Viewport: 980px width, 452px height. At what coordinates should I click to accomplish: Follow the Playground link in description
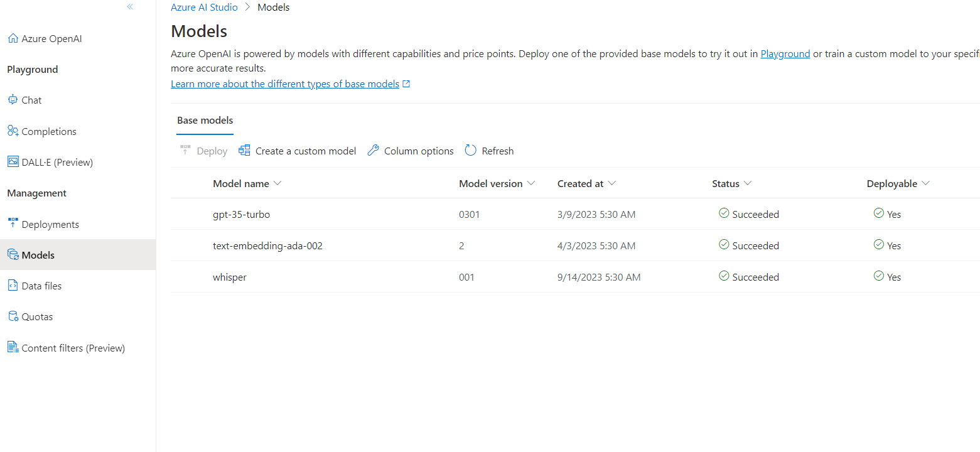click(x=785, y=53)
